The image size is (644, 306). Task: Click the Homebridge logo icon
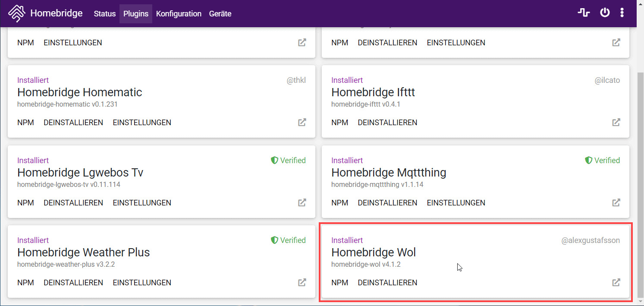[x=17, y=13]
